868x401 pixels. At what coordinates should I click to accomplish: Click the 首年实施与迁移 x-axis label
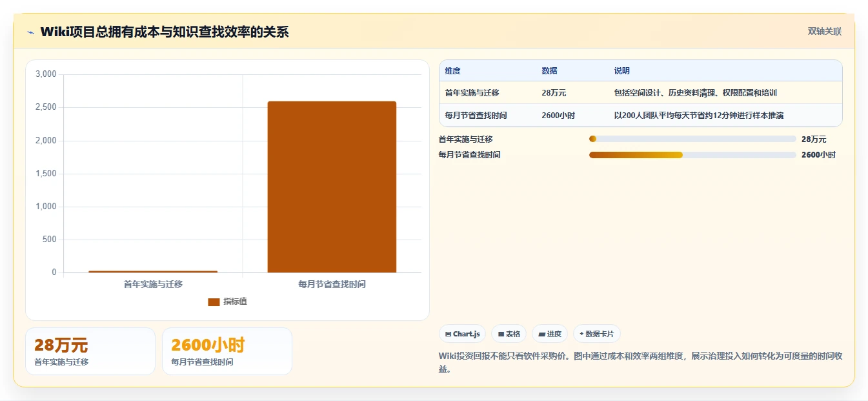pyautogui.click(x=153, y=284)
